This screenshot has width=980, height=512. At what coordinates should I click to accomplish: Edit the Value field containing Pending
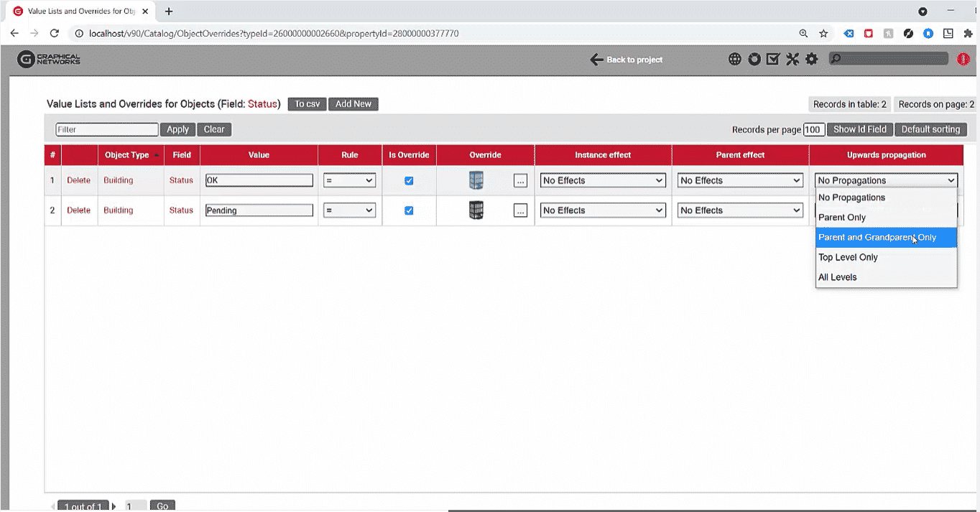[x=259, y=210]
